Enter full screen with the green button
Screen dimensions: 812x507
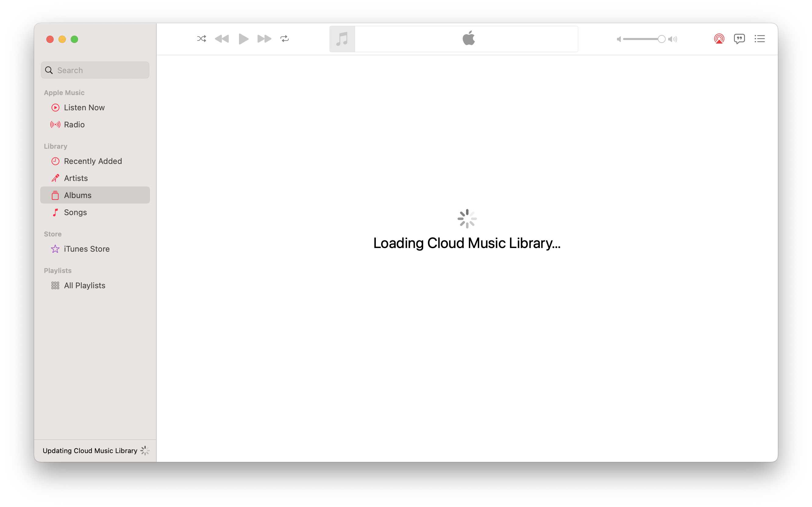coord(74,39)
